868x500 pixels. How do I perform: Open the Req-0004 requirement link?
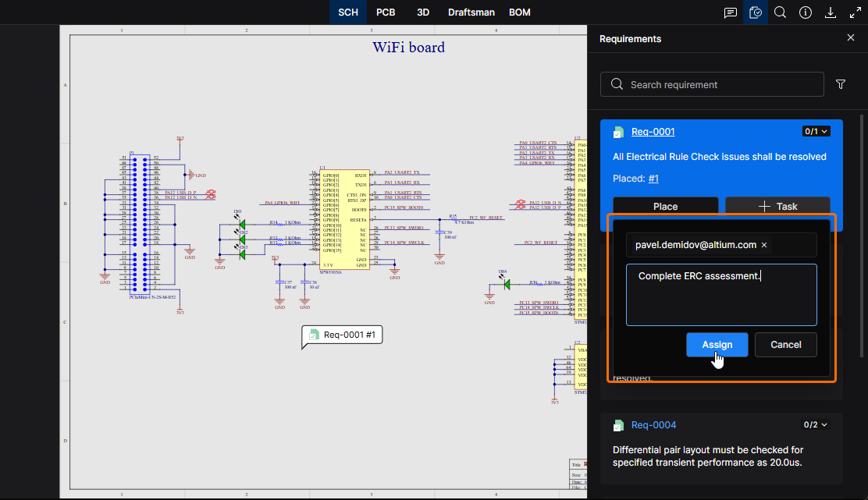tap(653, 425)
